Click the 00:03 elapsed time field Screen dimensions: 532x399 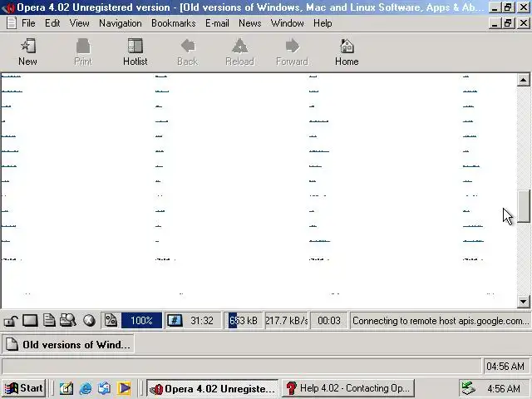click(x=329, y=321)
